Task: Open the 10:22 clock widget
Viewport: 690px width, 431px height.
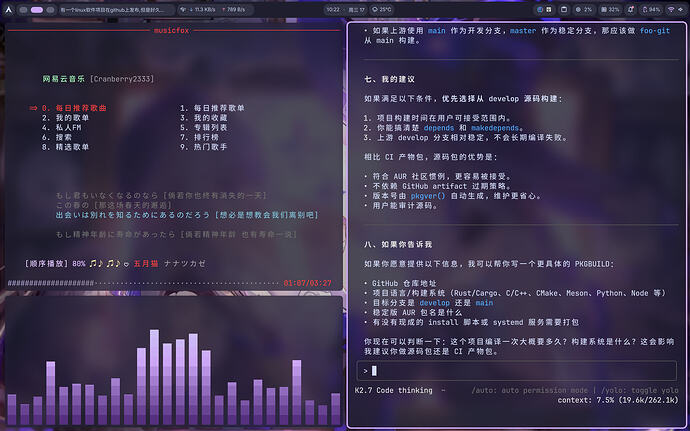Action: pyautogui.click(x=333, y=9)
